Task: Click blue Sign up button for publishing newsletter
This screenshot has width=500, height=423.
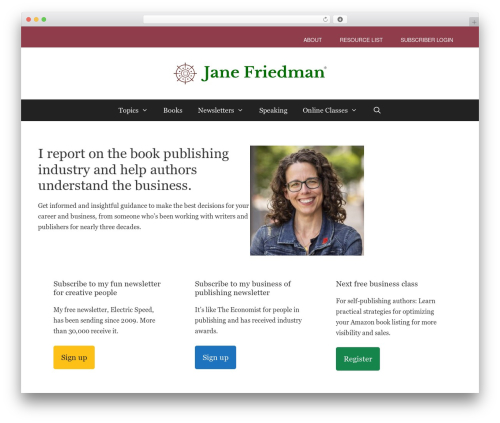Action: point(215,357)
